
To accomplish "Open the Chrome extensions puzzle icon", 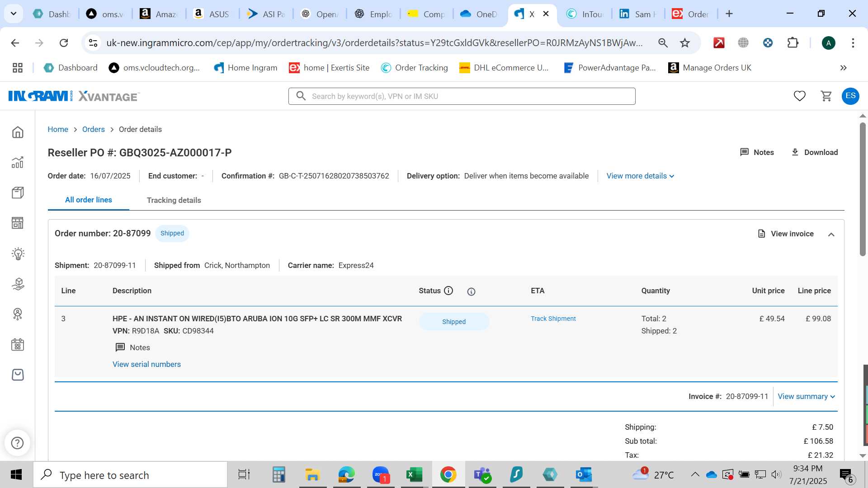I will [793, 43].
